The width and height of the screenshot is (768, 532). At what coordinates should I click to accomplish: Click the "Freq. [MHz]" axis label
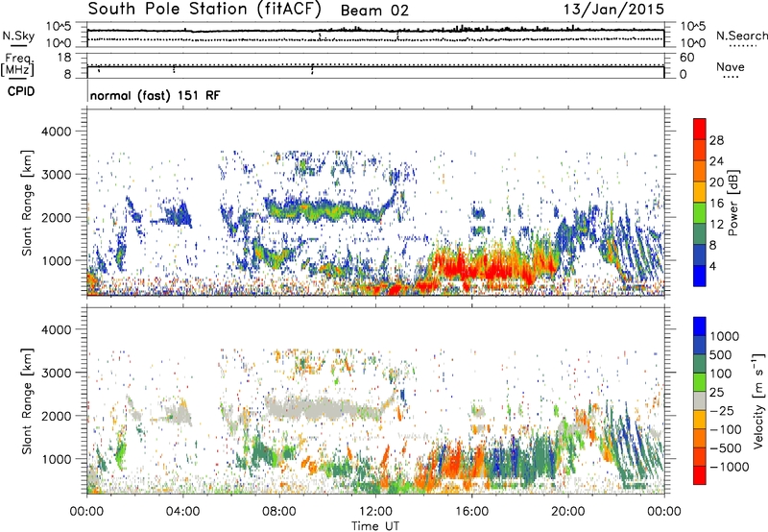[18, 64]
